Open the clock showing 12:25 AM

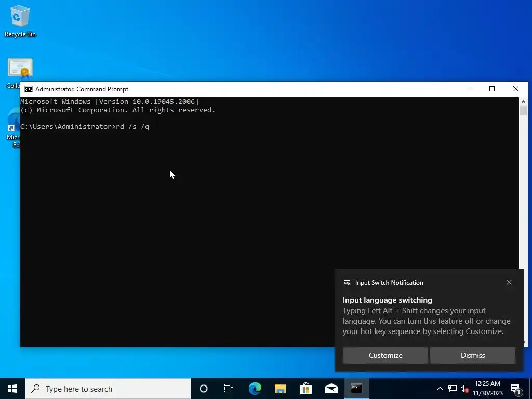[487, 389]
